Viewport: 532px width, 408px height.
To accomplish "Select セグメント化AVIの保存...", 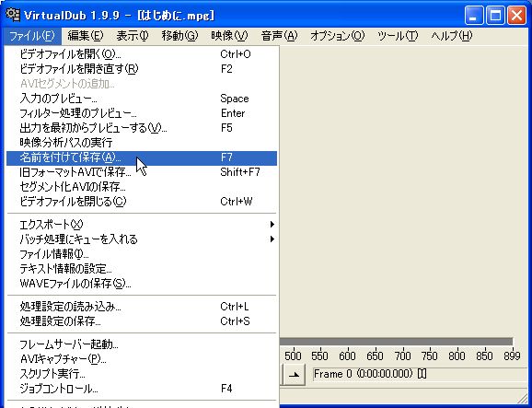I will coord(142,187).
